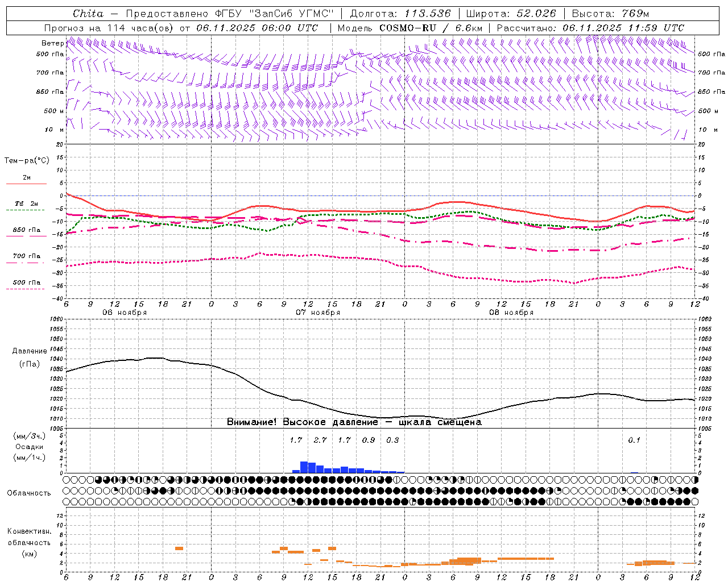The image size is (728, 582).
Task: Click the isolated orange convective bar before the first midnight
Action: [179, 548]
